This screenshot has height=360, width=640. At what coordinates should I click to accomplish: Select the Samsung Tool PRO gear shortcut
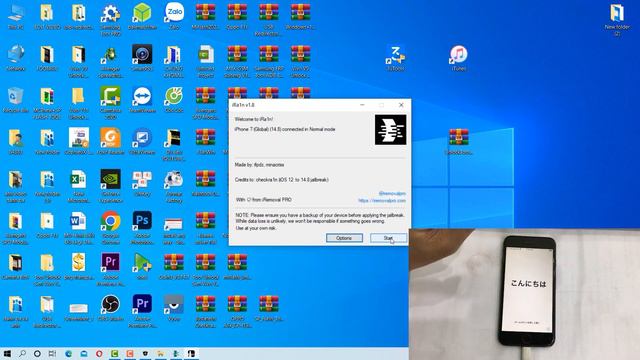click(x=111, y=19)
